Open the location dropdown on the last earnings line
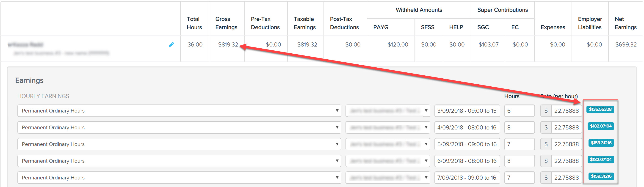This screenshot has height=187, width=644. [x=387, y=178]
